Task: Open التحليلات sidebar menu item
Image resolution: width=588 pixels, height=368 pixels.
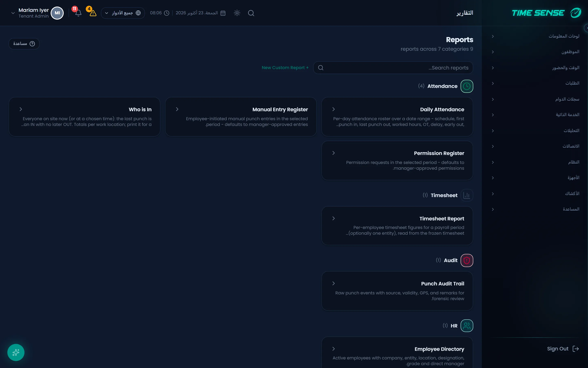Action: 536,131
